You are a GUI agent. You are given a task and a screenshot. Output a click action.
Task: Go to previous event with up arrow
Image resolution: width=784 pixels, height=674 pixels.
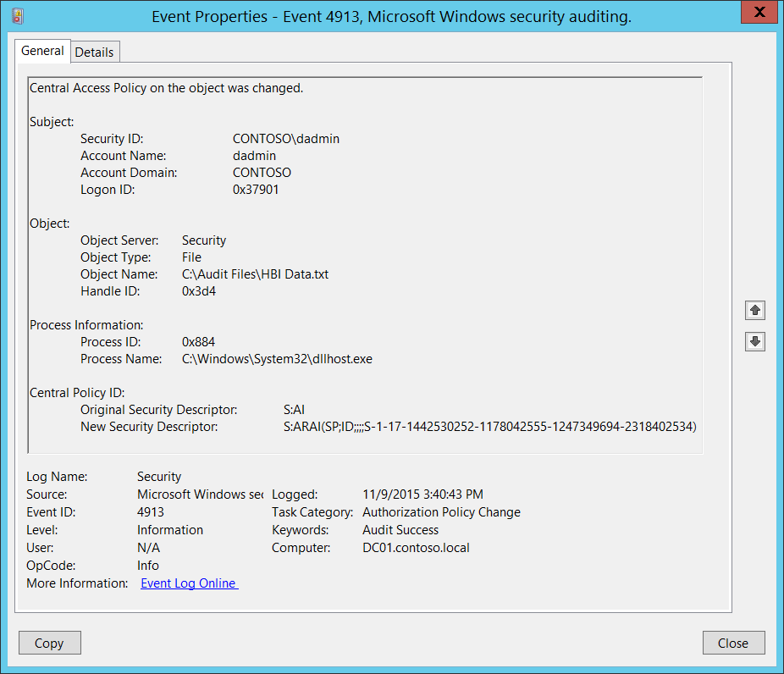click(x=755, y=311)
